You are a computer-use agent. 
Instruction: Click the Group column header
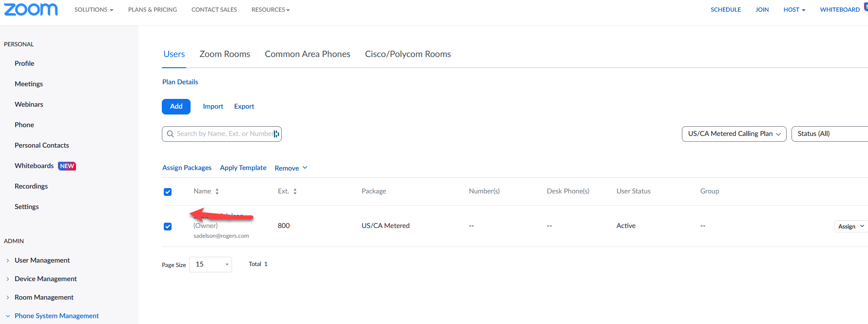(710, 191)
